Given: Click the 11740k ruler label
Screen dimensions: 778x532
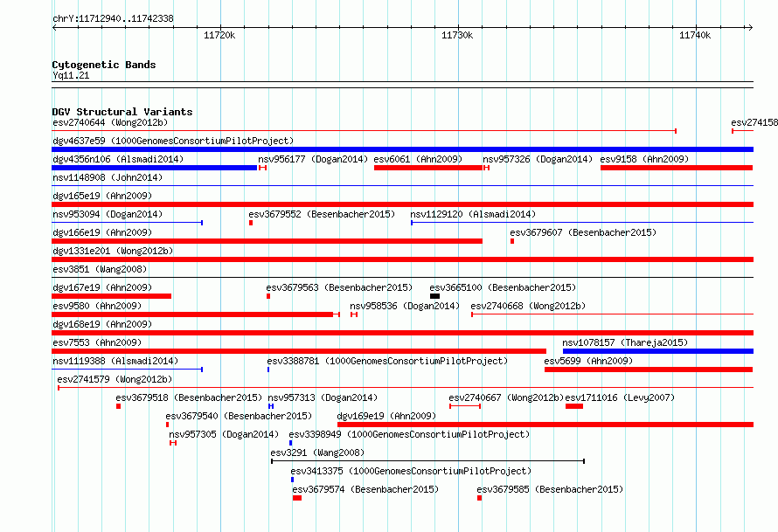Looking at the screenshot, I should (x=695, y=35).
